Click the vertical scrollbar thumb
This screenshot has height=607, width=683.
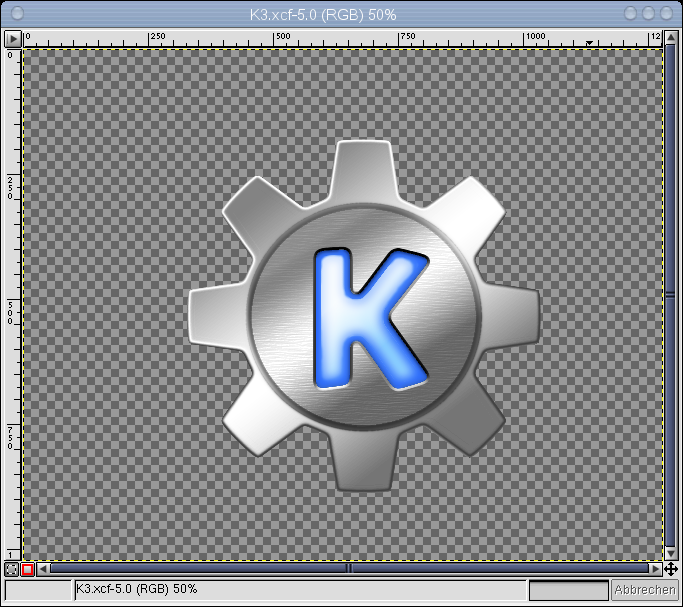[671, 296]
